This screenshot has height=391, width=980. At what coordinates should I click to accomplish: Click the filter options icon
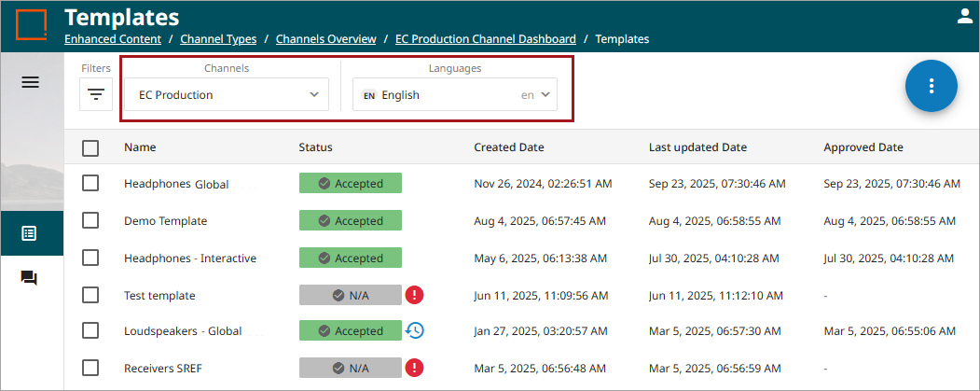[96, 94]
